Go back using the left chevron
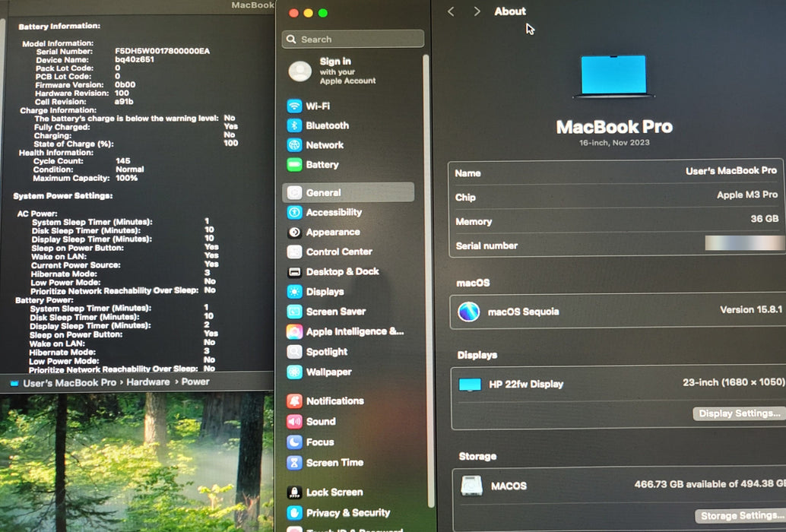Screen dimensions: 786x532 [451, 11]
